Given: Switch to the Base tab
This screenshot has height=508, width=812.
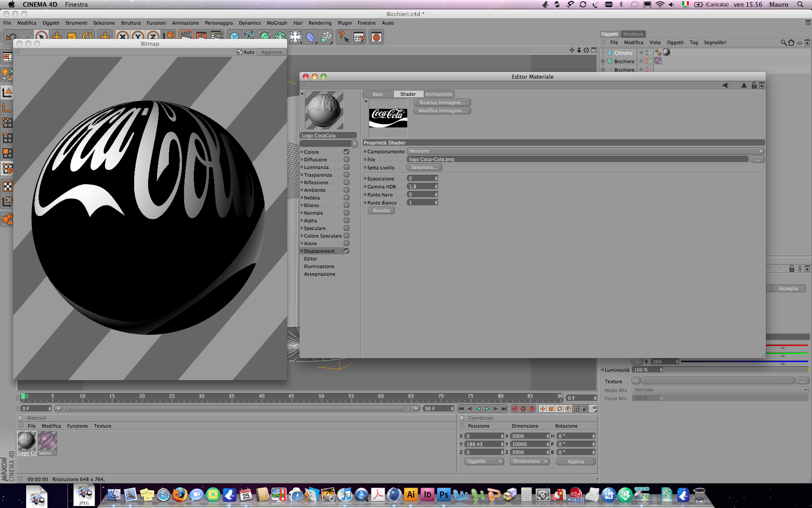Looking at the screenshot, I should (378, 94).
